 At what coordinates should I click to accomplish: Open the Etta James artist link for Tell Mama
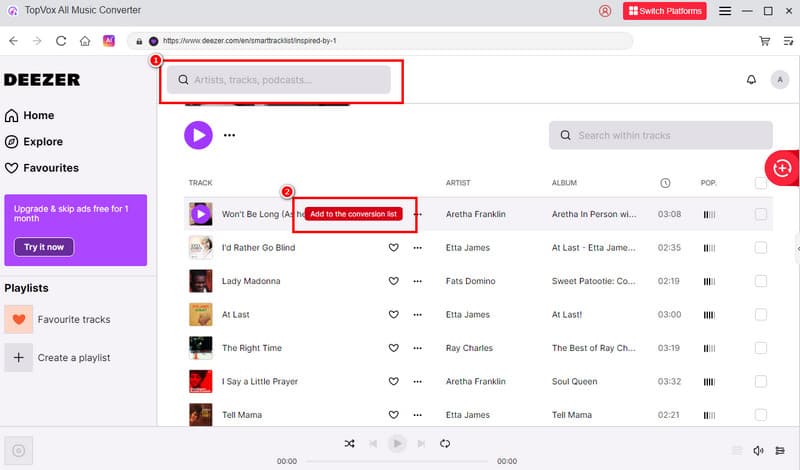(467, 415)
